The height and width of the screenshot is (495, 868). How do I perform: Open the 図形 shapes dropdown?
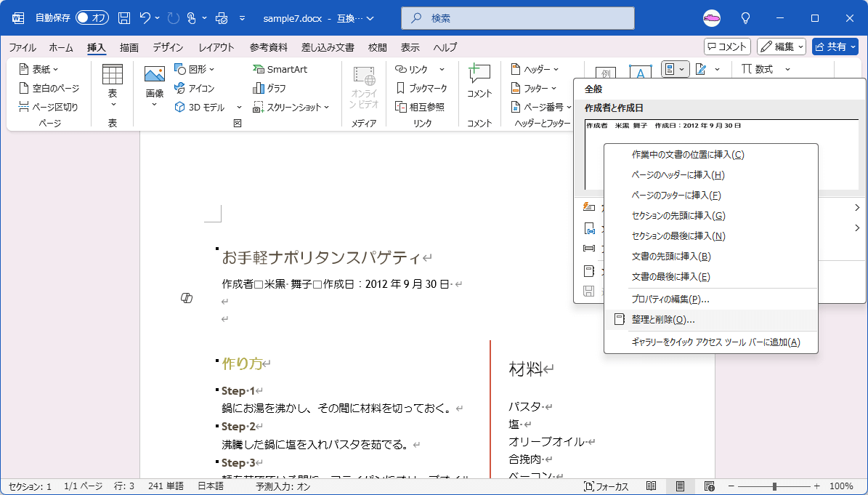click(x=195, y=69)
